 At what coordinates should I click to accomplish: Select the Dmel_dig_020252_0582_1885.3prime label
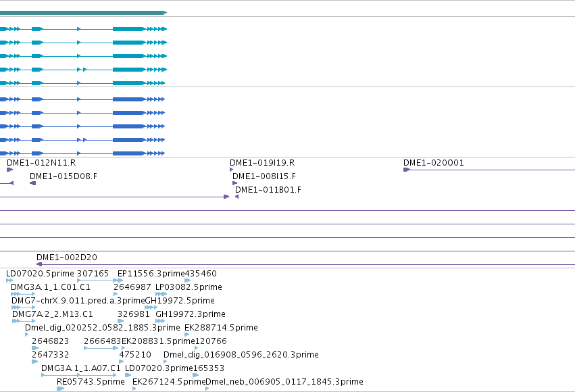pos(103,328)
